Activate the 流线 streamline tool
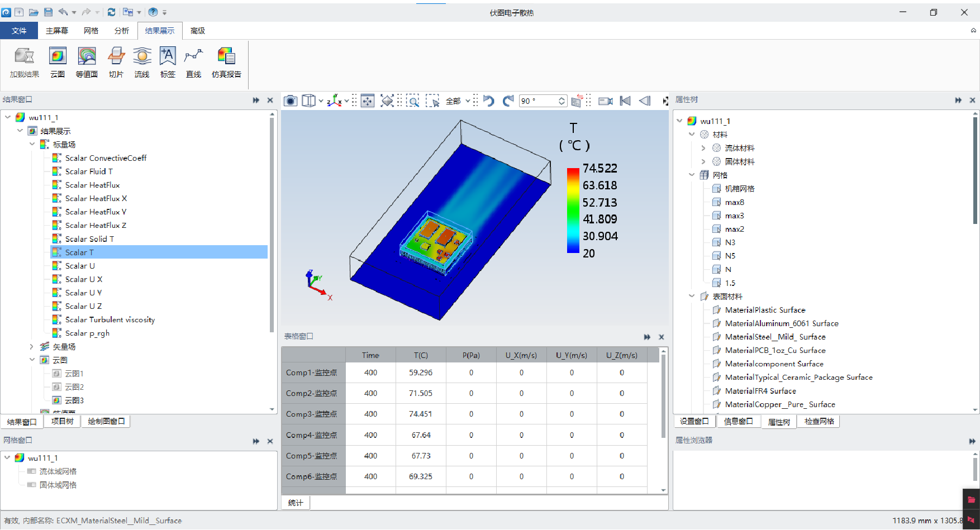The width and height of the screenshot is (980, 530). pos(142,61)
